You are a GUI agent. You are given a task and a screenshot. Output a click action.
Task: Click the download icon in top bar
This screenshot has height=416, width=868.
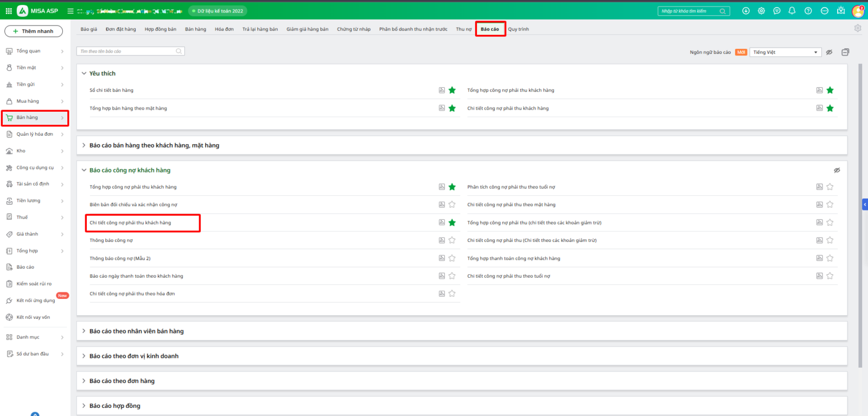pos(746,11)
